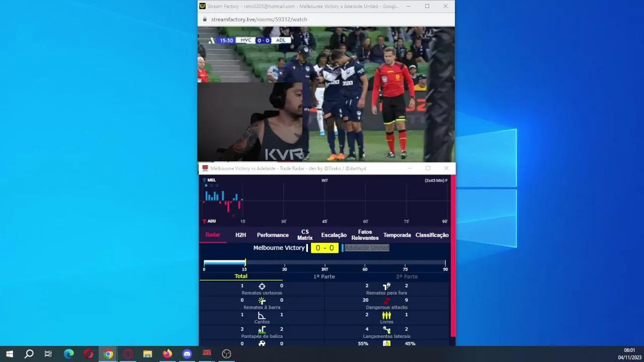Click the Stream Factory favicon in title bar
The height and width of the screenshot is (362, 644).
coord(203,6)
